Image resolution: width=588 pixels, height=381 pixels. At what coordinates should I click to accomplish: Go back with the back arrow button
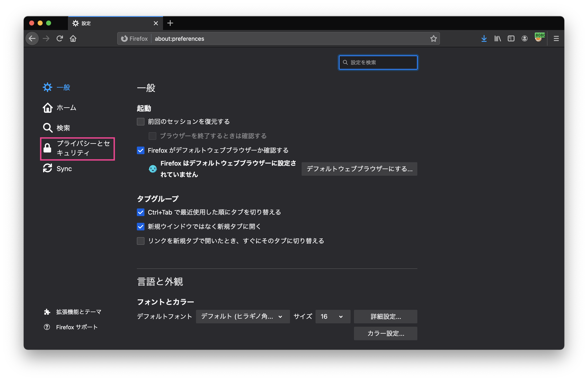click(x=32, y=39)
